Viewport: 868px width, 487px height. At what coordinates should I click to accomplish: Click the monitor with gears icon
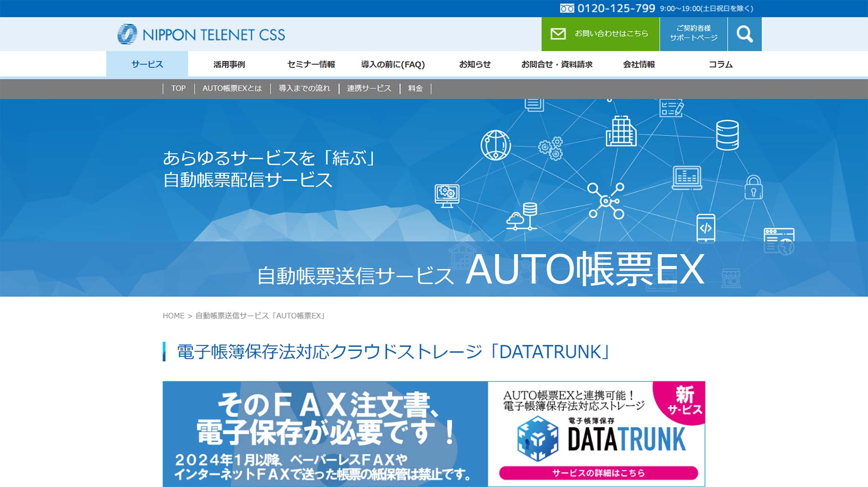(447, 196)
